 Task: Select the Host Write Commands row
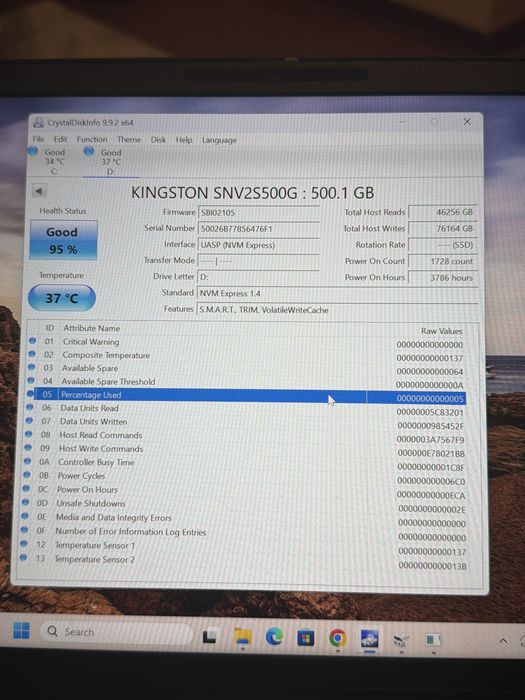click(x=246, y=450)
